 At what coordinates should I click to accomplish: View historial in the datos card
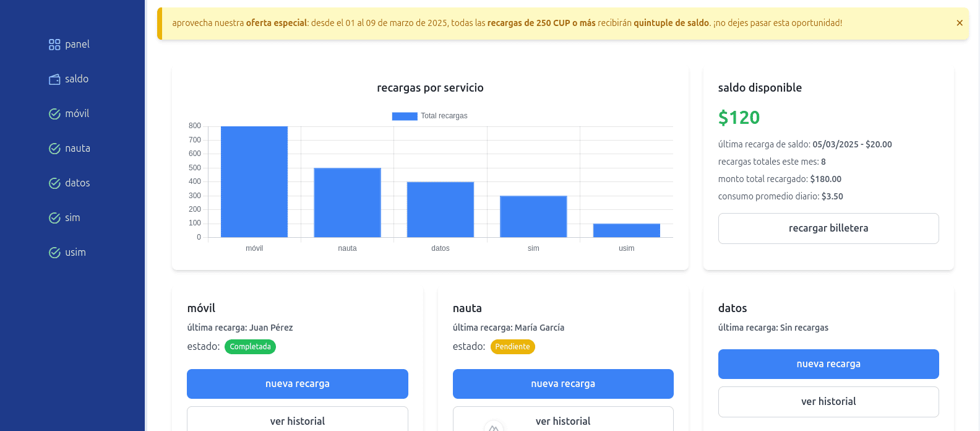828,402
